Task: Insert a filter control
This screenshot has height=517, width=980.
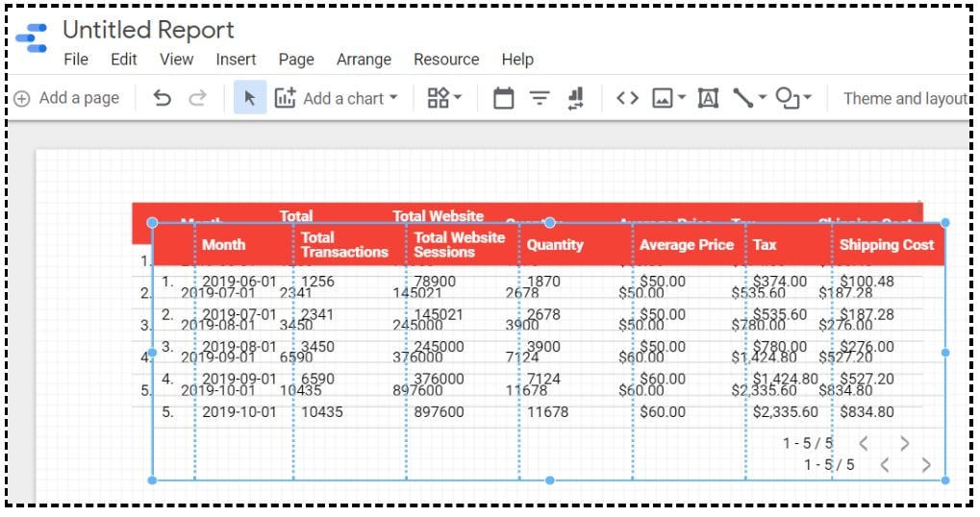Action: [540, 98]
